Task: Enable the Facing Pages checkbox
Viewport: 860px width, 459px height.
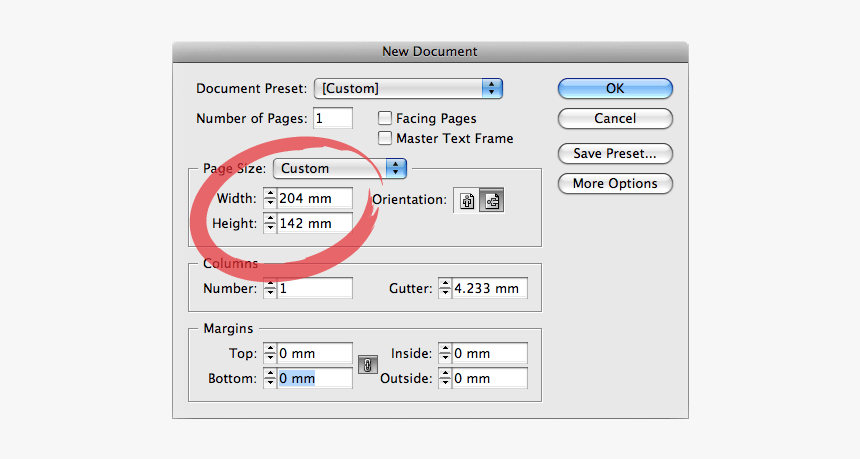Action: coord(385,118)
